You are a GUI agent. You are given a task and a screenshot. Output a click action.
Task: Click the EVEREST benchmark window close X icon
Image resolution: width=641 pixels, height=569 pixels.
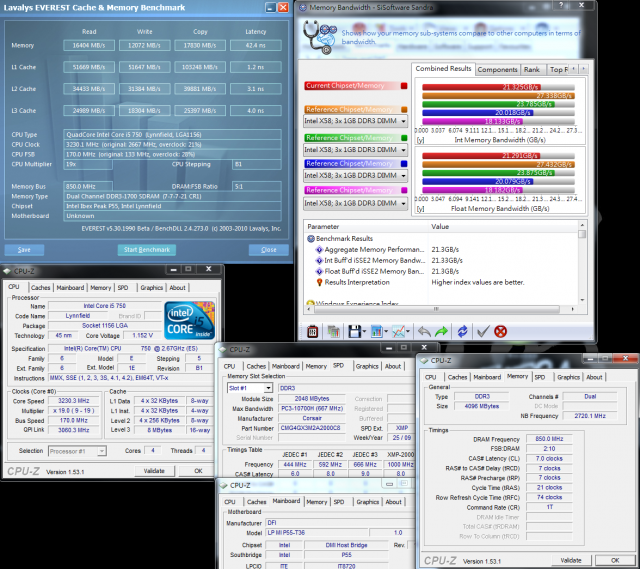[x=283, y=7]
